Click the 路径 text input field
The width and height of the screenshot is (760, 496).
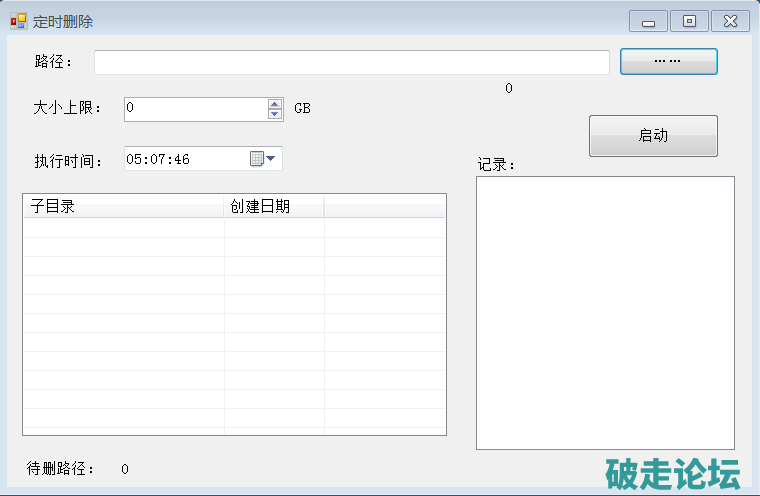(351, 62)
